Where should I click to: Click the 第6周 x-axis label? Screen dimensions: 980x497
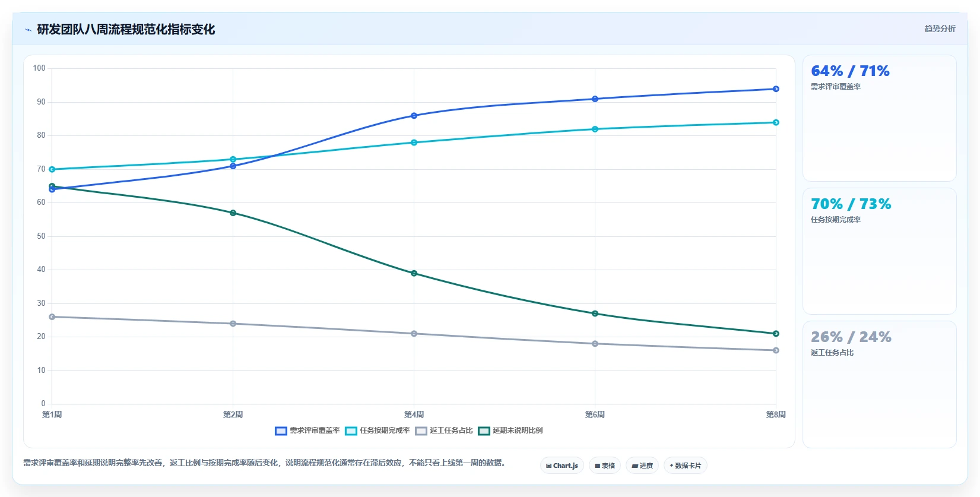(x=595, y=414)
